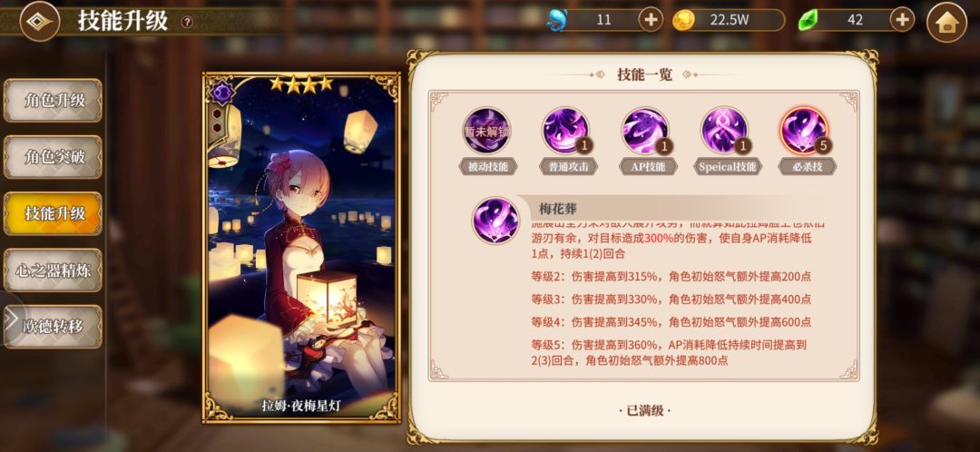Viewport: 980px width, 452px height.
Task: Open the home button icon
Action: [946, 22]
